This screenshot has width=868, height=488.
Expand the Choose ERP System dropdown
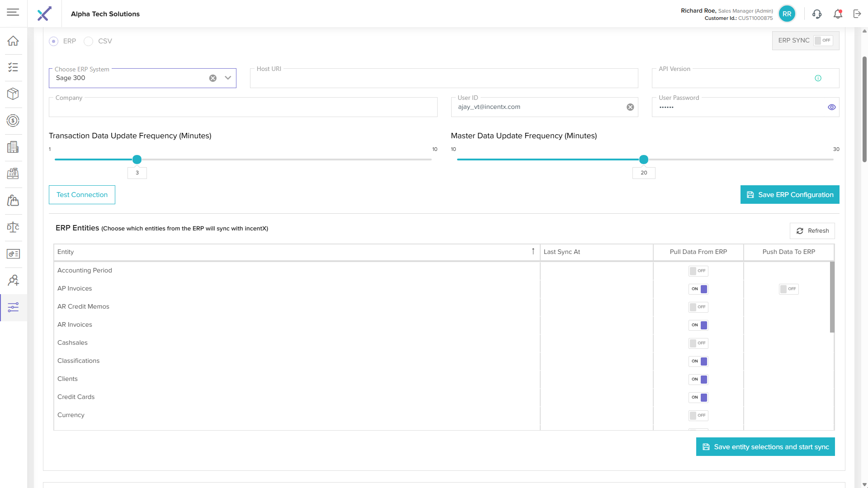click(x=228, y=78)
